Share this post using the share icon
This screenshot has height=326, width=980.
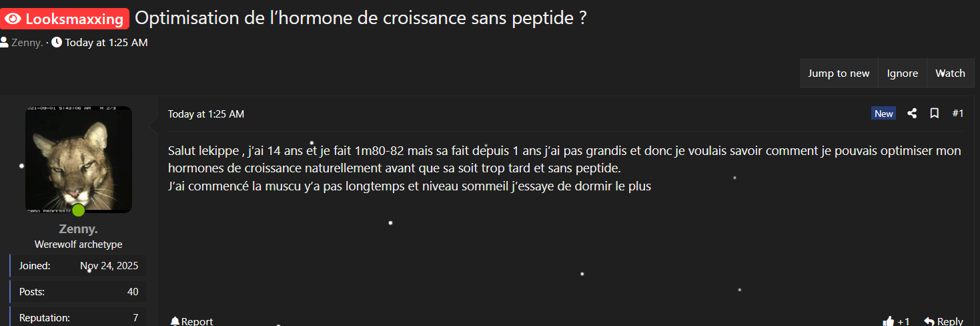pyautogui.click(x=912, y=114)
